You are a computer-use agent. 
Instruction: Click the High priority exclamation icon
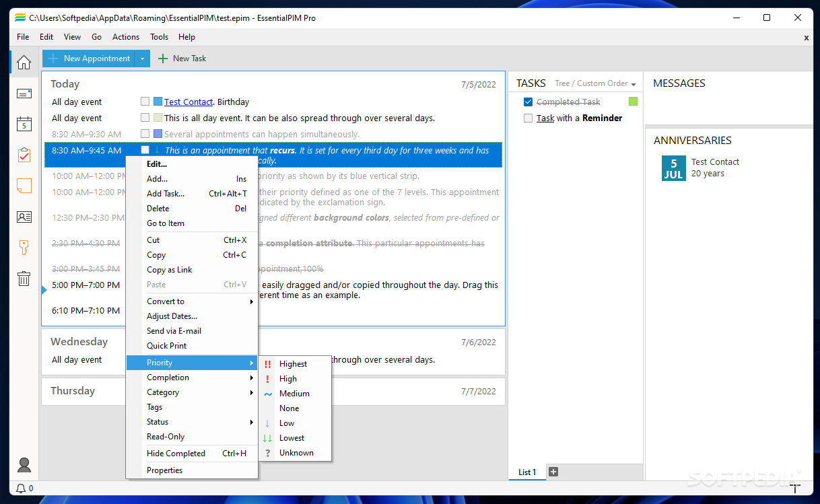(x=268, y=379)
